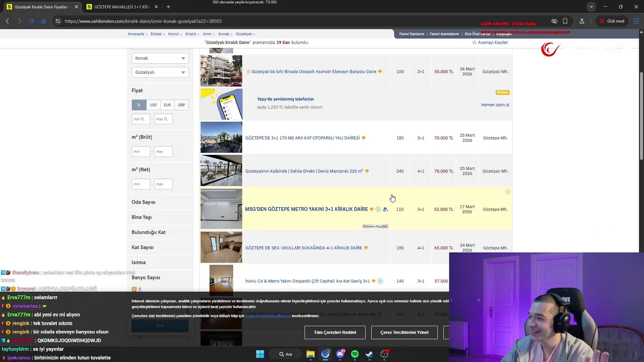Open Discord from the taskbar
This screenshot has height=362, width=644.
(x=340, y=354)
